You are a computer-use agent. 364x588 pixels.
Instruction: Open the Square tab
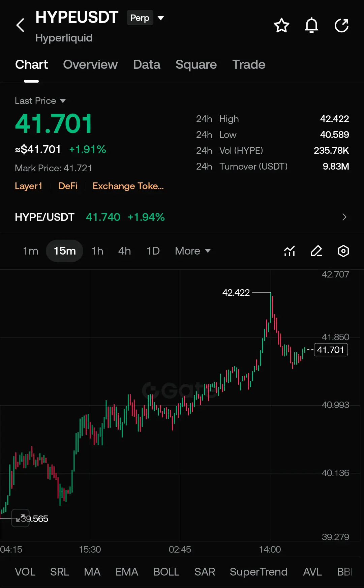pyautogui.click(x=196, y=65)
